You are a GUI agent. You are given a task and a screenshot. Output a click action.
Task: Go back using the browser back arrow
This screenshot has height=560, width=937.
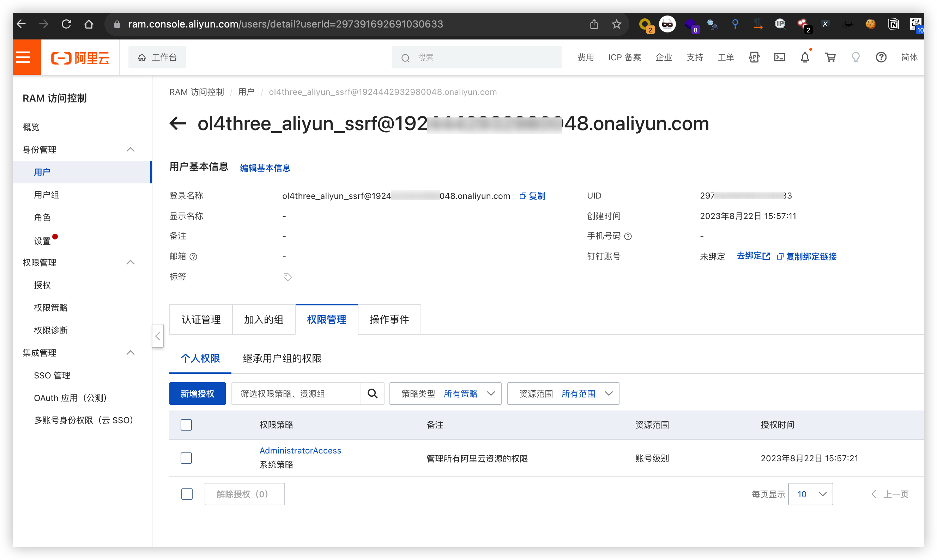[x=22, y=24]
